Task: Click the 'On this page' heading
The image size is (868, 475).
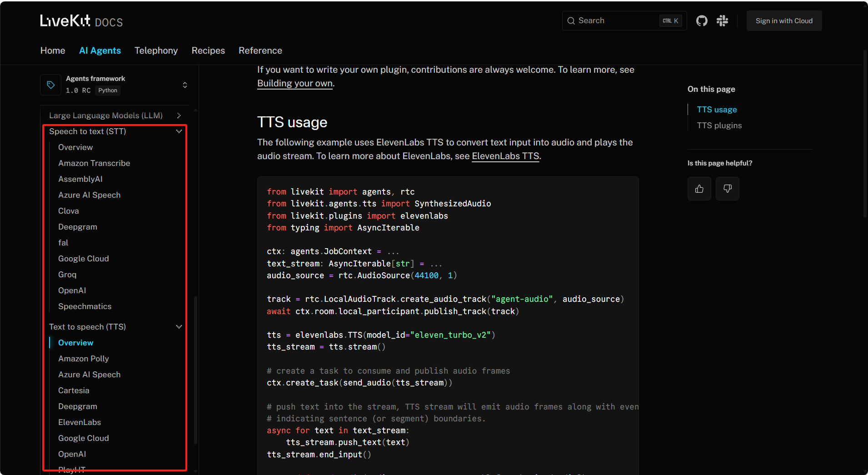Action: [711, 89]
